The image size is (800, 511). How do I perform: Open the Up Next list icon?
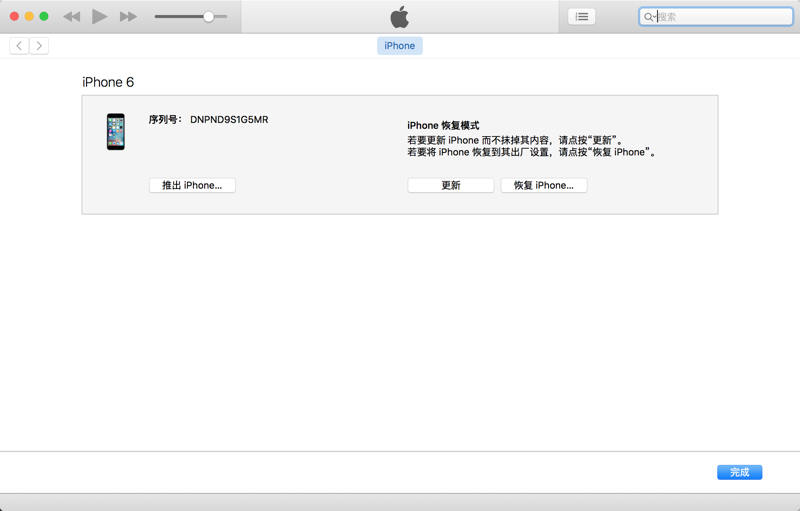click(582, 17)
